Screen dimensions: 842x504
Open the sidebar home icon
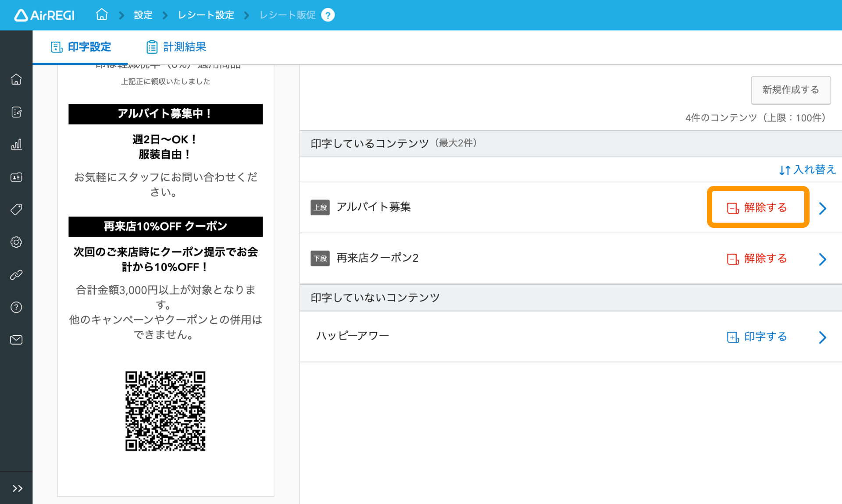pyautogui.click(x=16, y=79)
